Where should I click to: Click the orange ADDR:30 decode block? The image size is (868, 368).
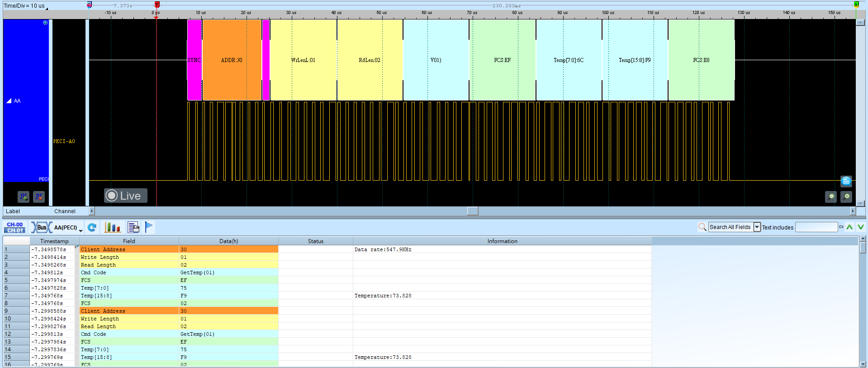click(232, 60)
